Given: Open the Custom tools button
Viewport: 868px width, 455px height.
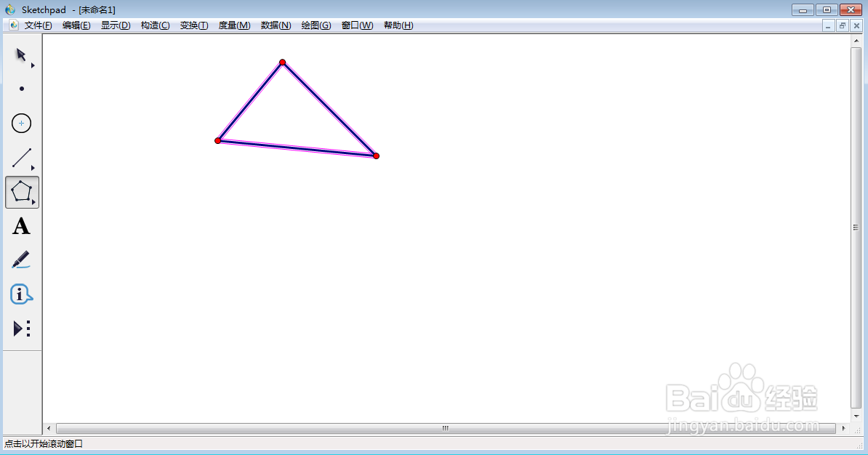Looking at the screenshot, I should click(x=22, y=329).
